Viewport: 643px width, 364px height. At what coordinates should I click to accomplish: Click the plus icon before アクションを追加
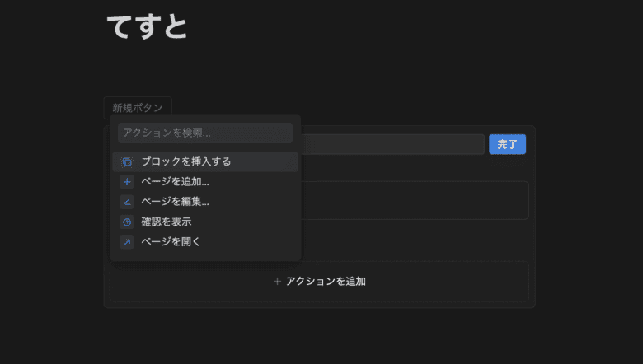point(277,281)
